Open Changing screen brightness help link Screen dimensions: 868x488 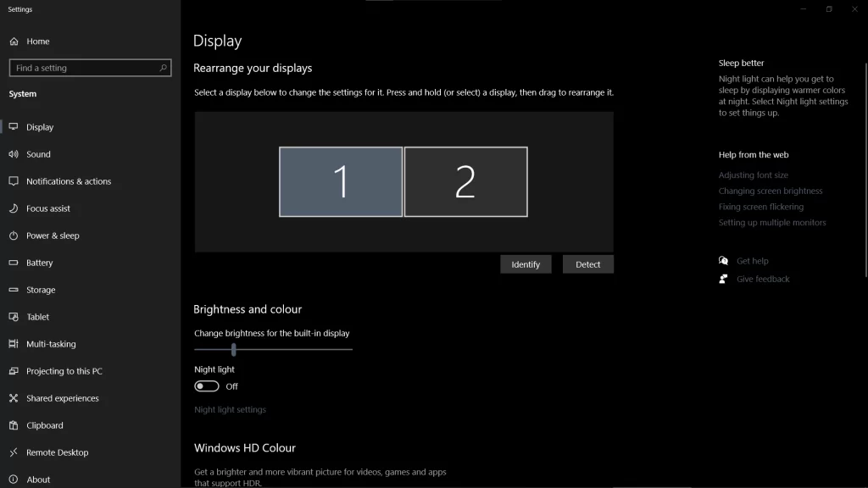771,191
